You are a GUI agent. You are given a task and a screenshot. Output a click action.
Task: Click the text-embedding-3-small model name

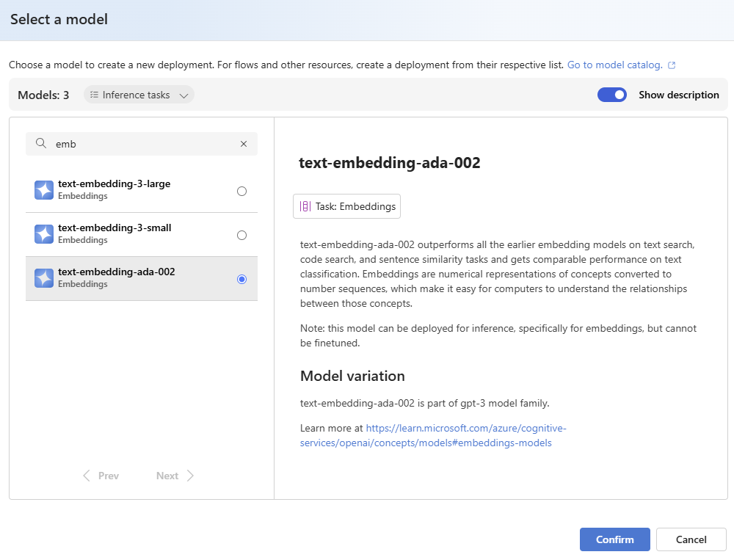click(115, 228)
